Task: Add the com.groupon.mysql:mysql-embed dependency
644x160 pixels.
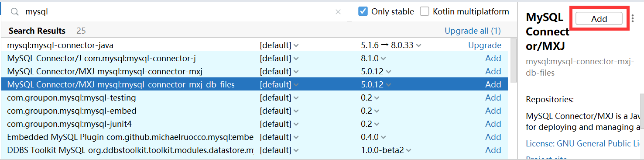Action: point(493,111)
